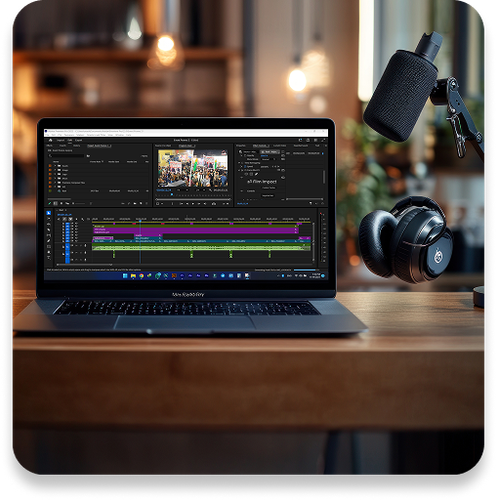Expand the first bin in Project panel

[55, 166]
